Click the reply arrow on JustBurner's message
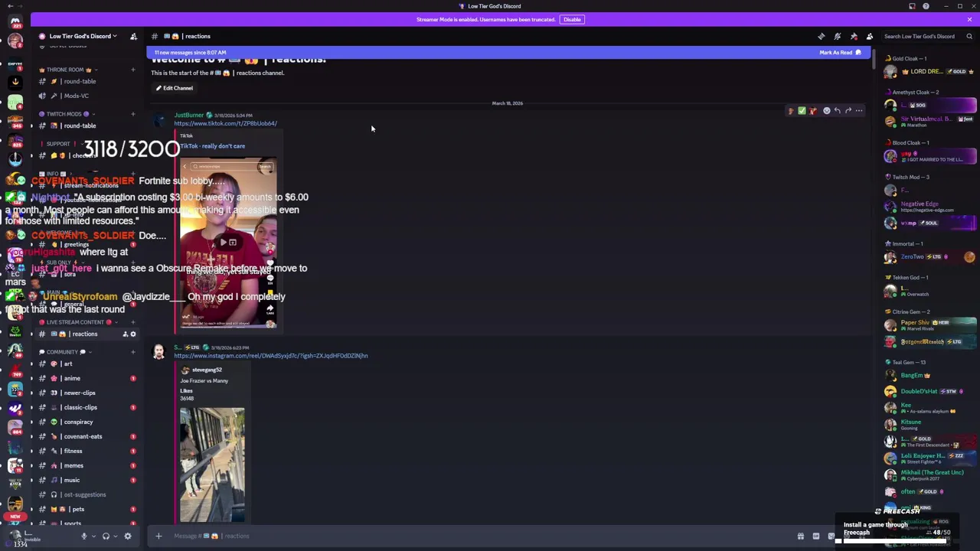 pos(837,111)
